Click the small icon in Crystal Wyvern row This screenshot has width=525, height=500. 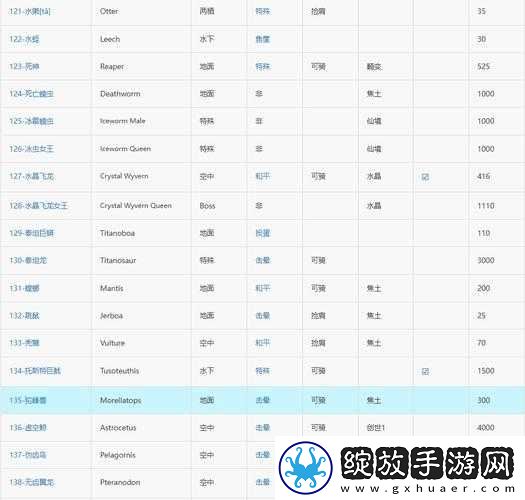(425, 176)
